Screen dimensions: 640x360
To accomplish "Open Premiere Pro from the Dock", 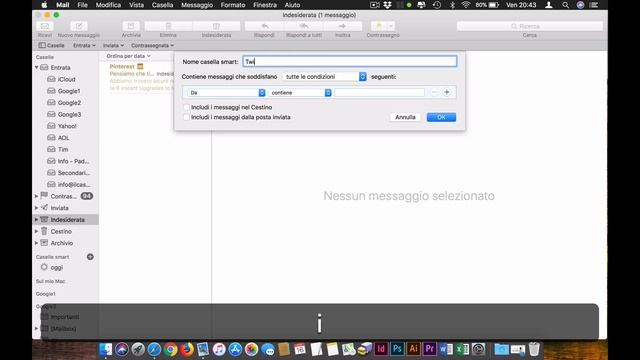I will pos(429,349).
